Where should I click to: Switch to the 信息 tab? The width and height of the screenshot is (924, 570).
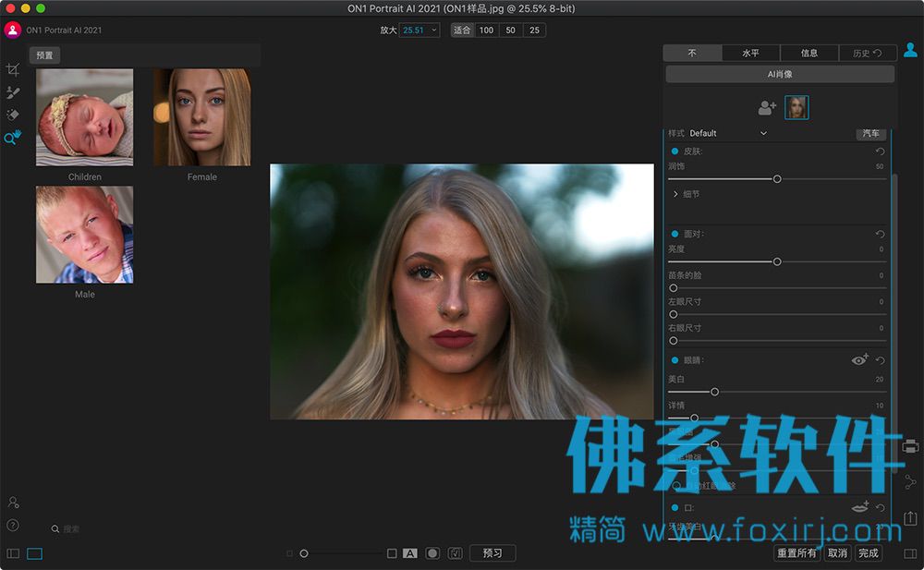click(809, 53)
